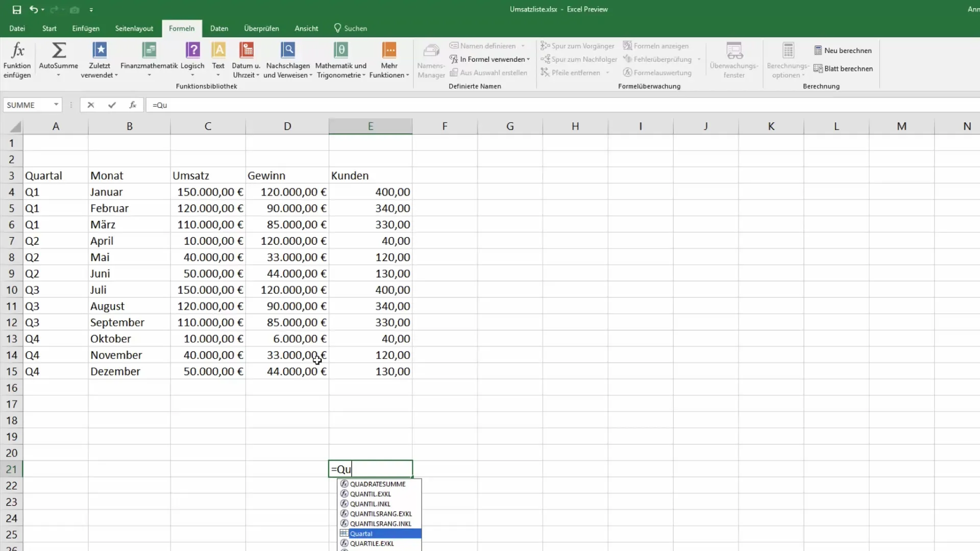Open the Datei tab
Screen dimensions: 980x551
pos(17,29)
